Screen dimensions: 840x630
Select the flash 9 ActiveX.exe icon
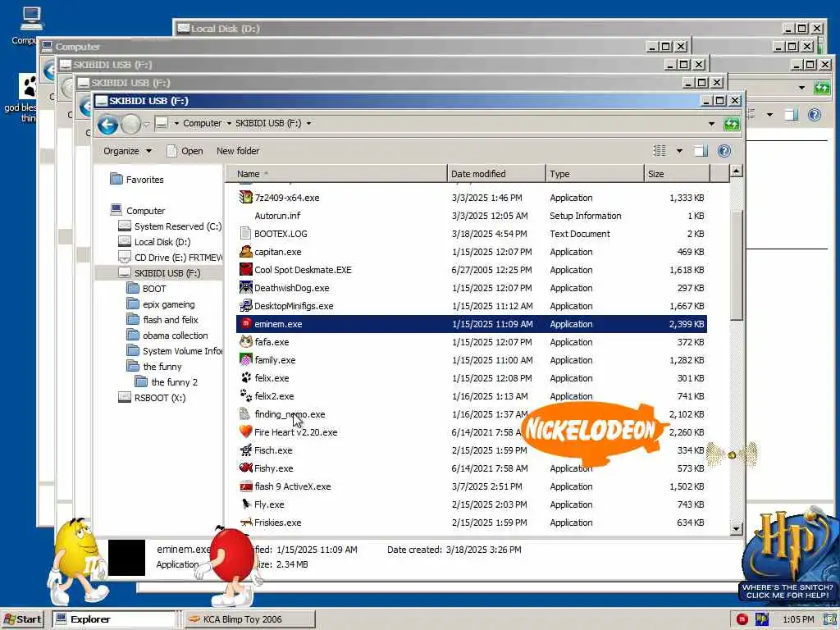point(245,486)
